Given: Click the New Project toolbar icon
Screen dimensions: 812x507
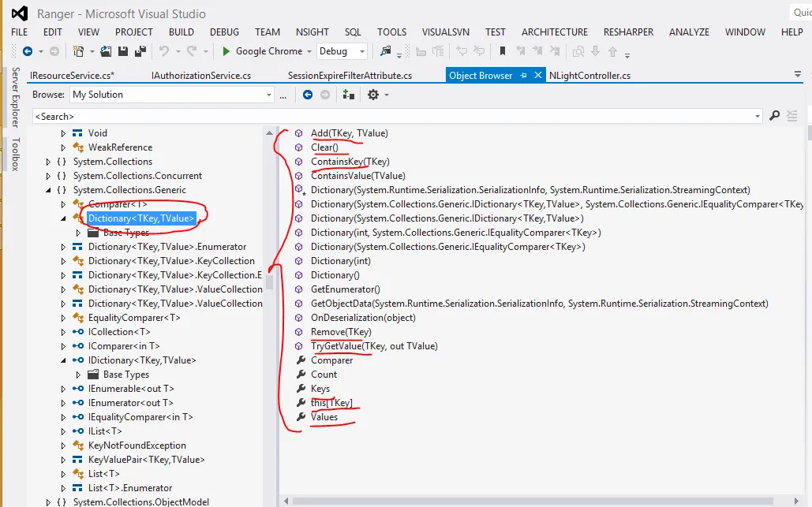Looking at the screenshot, I should pyautogui.click(x=78, y=51).
